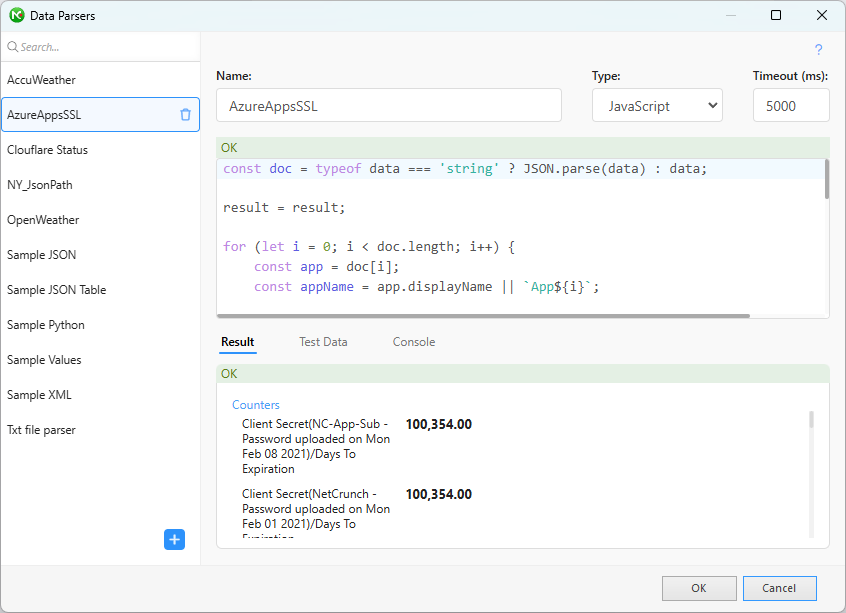
Task: Select the Sample Values parser
Action: tap(100, 360)
